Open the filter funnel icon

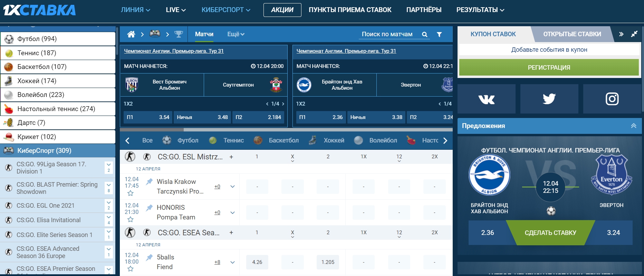pos(439,34)
